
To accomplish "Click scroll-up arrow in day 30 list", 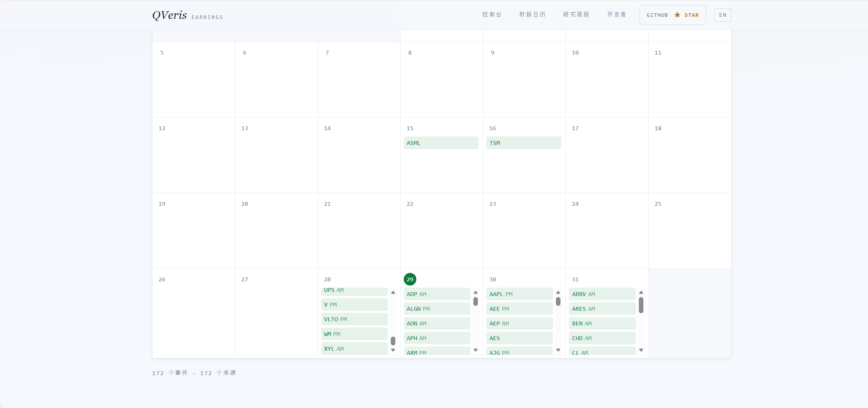I will click(558, 293).
